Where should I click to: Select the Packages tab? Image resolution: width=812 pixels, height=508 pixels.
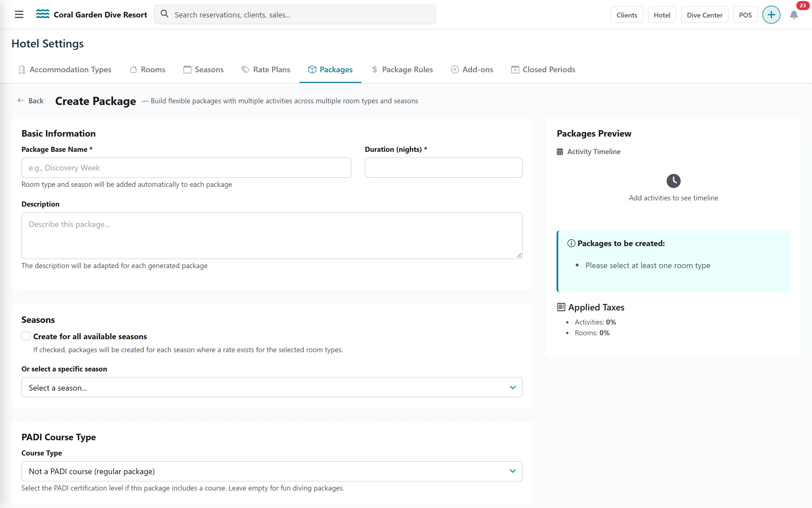330,69
